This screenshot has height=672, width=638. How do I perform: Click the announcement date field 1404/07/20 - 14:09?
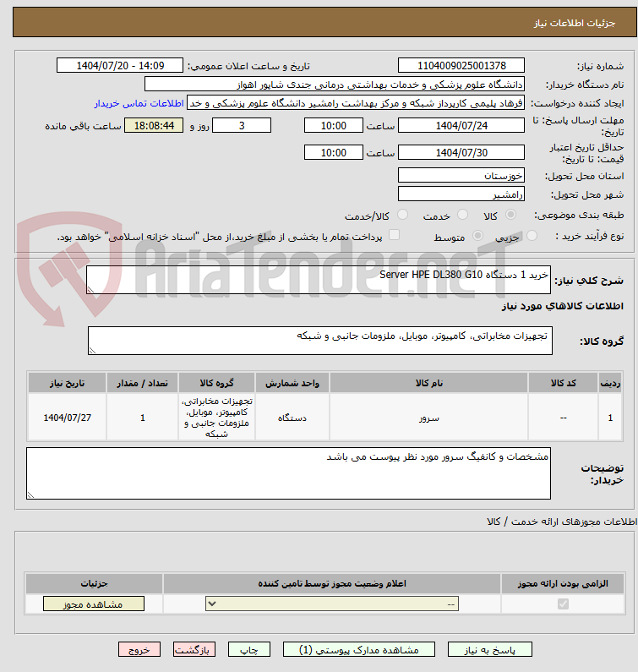[120, 66]
